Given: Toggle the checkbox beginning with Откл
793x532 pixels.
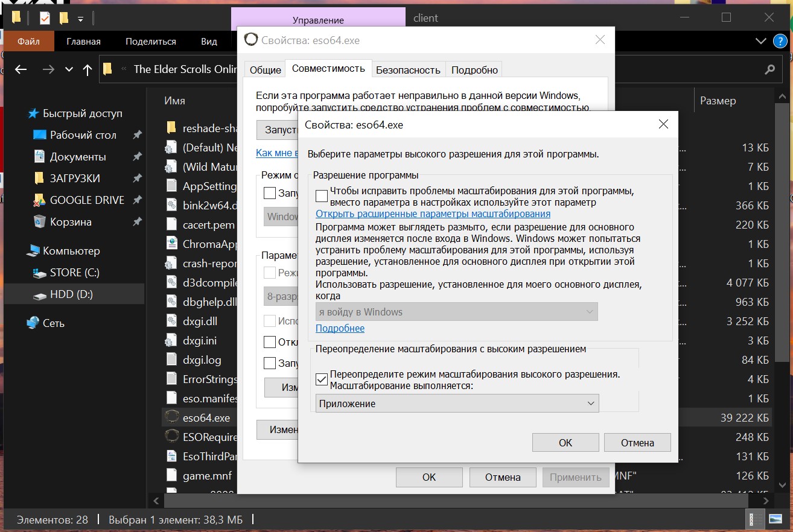Looking at the screenshot, I should pyautogui.click(x=270, y=343).
